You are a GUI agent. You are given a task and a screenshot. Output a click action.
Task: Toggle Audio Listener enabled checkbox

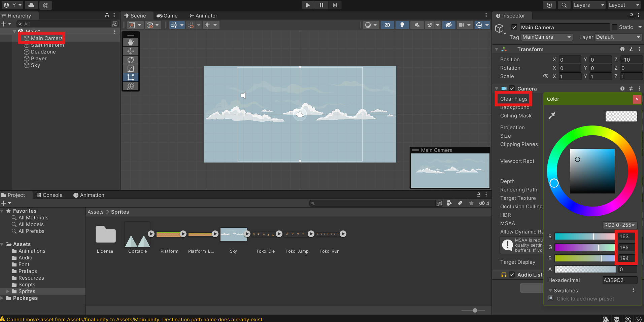point(512,275)
